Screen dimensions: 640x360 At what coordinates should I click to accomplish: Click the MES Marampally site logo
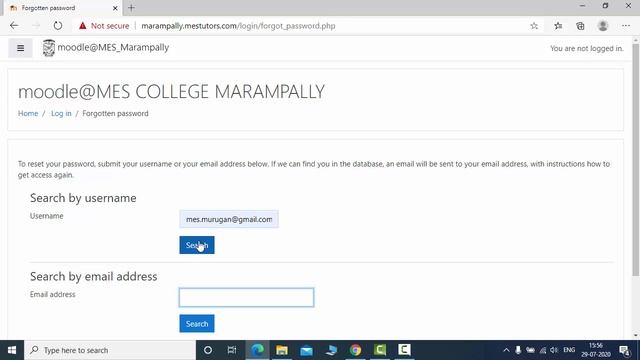(49, 48)
